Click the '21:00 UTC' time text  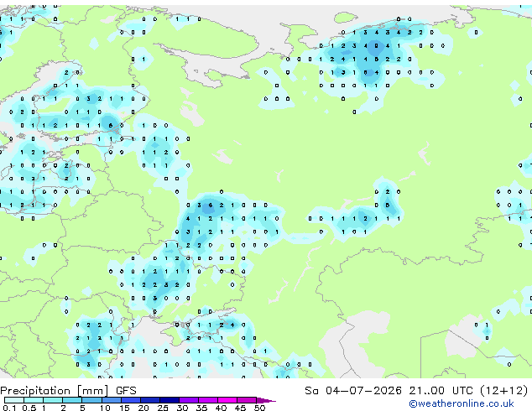click(441, 391)
